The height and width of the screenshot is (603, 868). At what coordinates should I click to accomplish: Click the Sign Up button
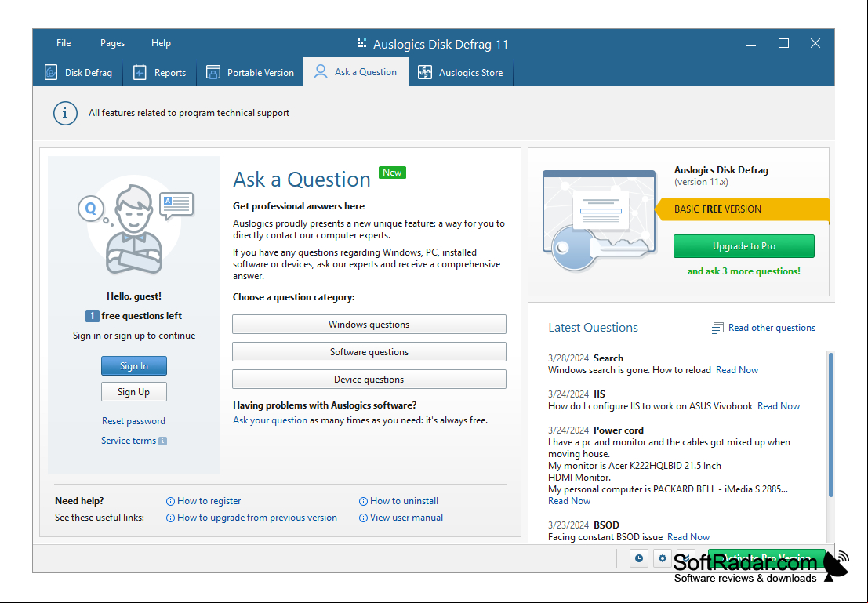(x=134, y=392)
